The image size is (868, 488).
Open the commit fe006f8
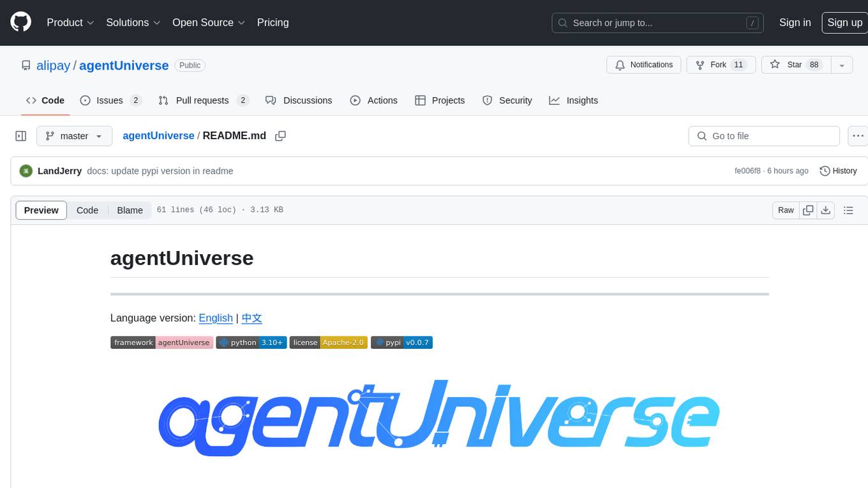coord(747,171)
